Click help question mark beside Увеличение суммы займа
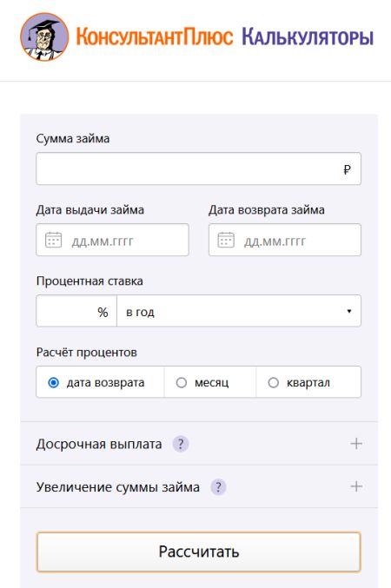 coord(218,487)
